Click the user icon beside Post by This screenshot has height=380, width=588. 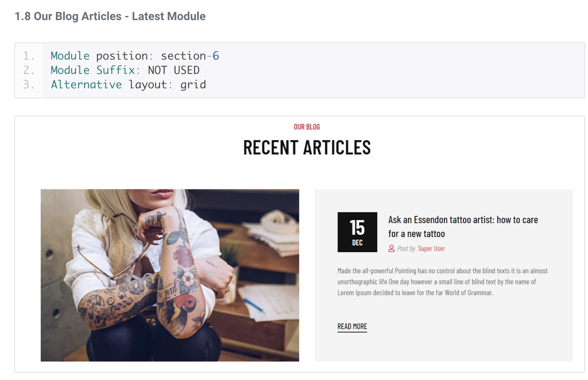[391, 249]
